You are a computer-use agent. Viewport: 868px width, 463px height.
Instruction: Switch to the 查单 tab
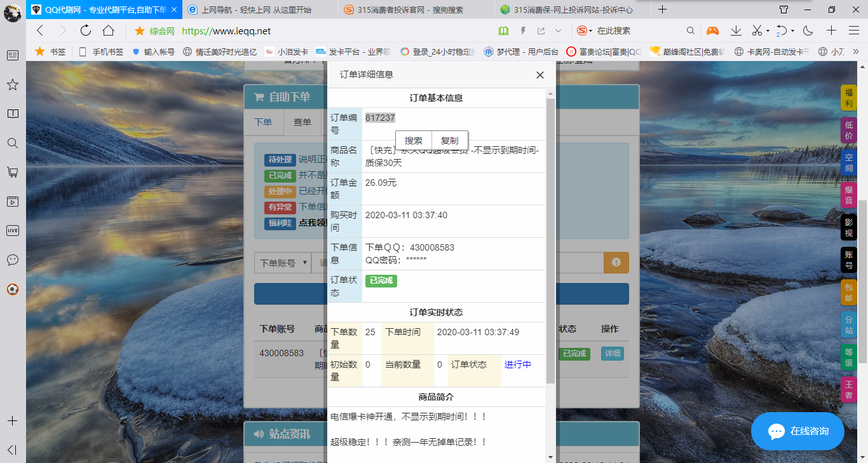click(302, 122)
